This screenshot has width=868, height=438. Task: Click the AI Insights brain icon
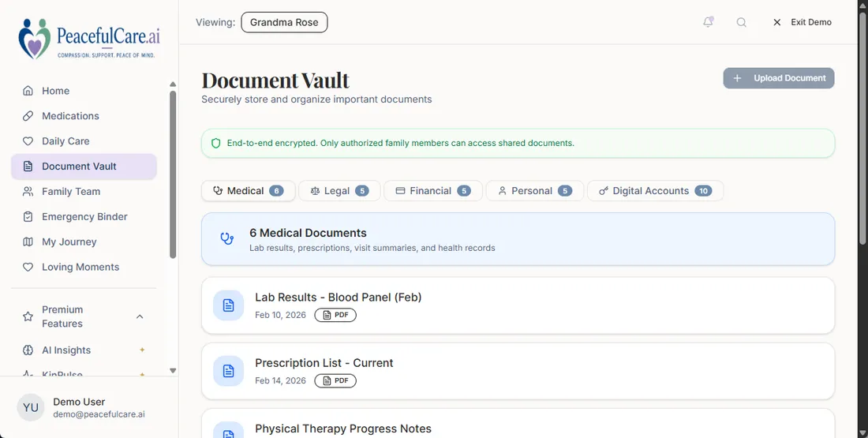[x=28, y=350]
